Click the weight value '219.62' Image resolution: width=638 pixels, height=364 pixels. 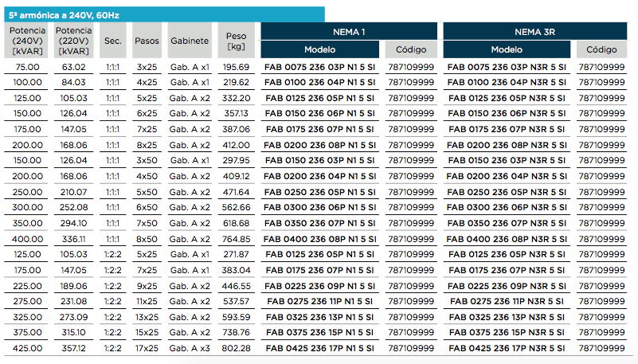[x=236, y=82]
